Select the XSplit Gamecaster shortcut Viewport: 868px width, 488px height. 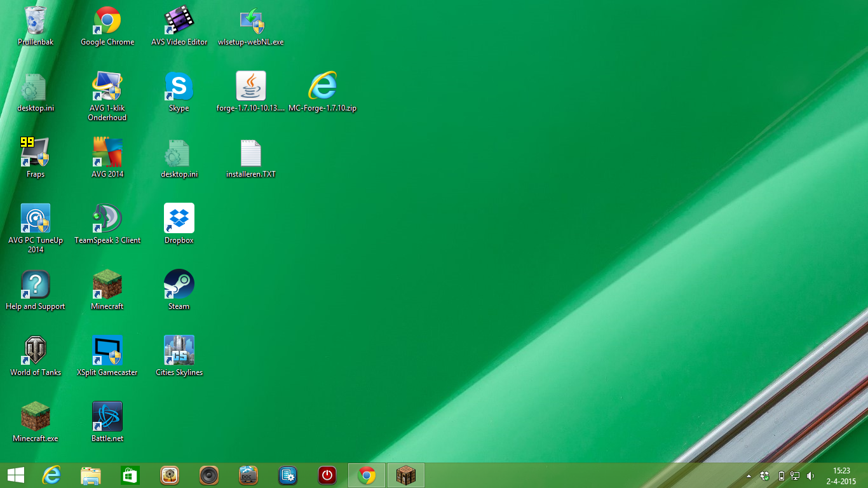107,356
